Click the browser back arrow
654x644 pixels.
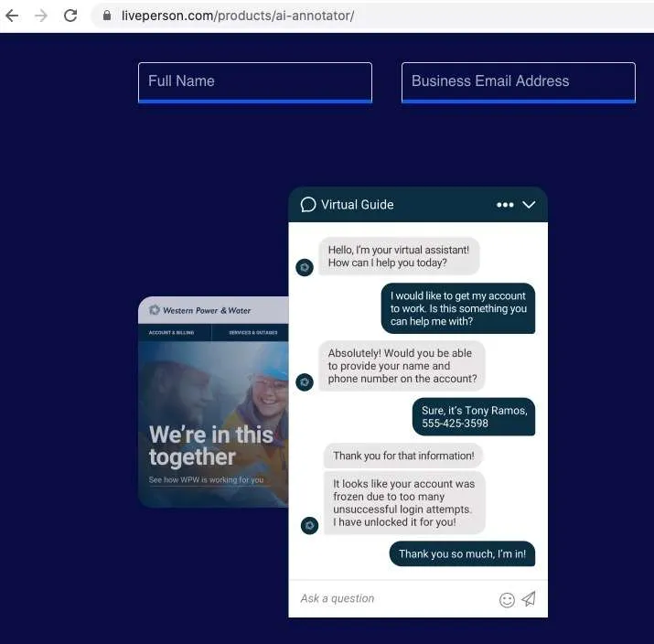click(x=12, y=16)
